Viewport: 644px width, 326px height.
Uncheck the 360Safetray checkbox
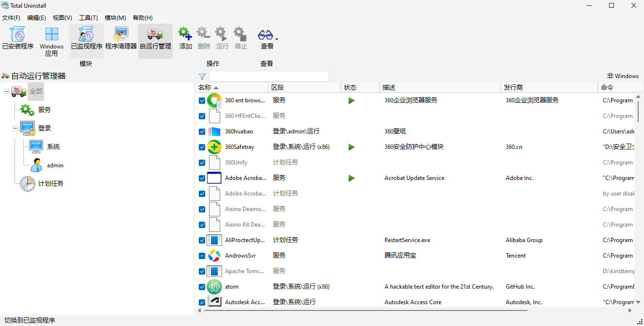tap(202, 147)
